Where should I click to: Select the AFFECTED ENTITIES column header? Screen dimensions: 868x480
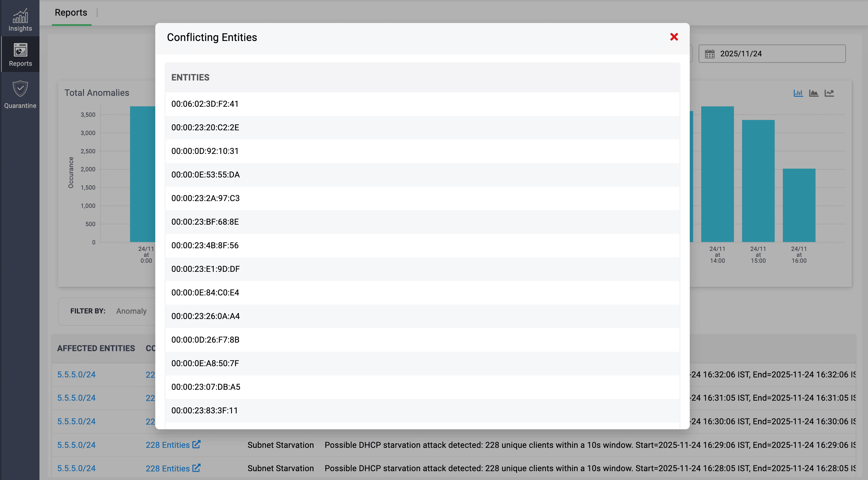96,348
